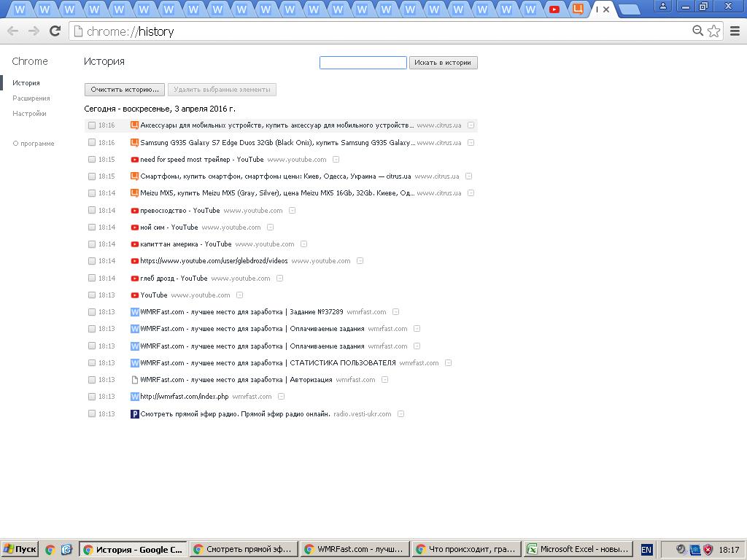This screenshot has height=560, width=747.
Task: Click WMRFast favicon beside 'Задание №37289' entry
Action: pyautogui.click(x=135, y=312)
